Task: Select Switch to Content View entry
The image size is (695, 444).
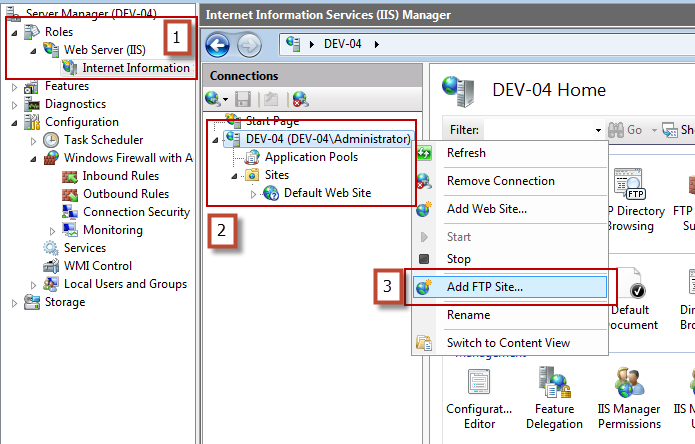Action: (508, 343)
